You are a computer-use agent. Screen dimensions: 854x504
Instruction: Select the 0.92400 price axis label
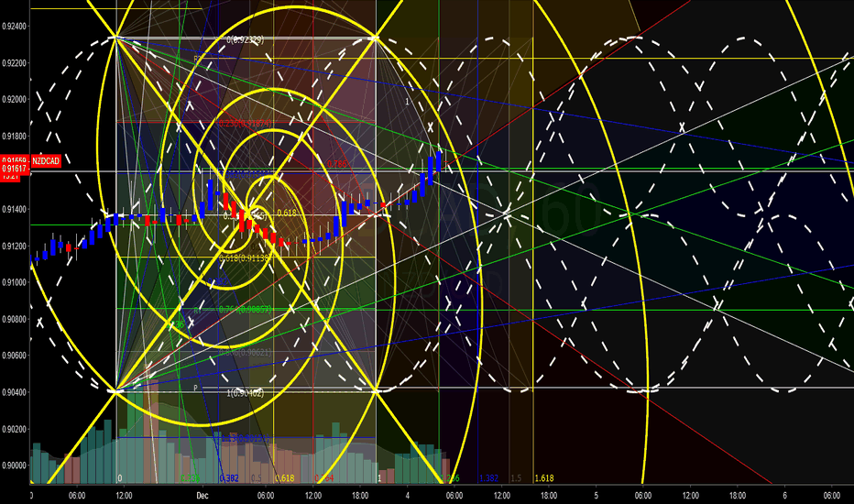[x=14, y=27]
